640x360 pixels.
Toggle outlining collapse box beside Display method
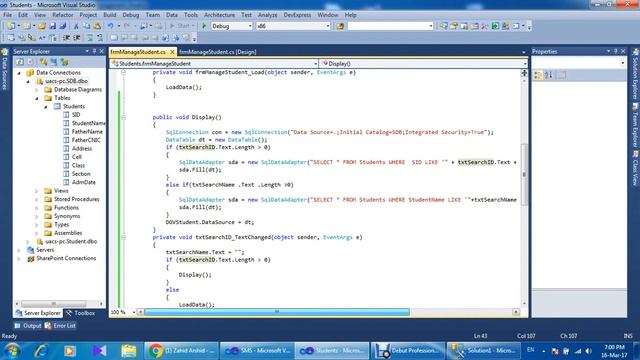(x=124, y=117)
